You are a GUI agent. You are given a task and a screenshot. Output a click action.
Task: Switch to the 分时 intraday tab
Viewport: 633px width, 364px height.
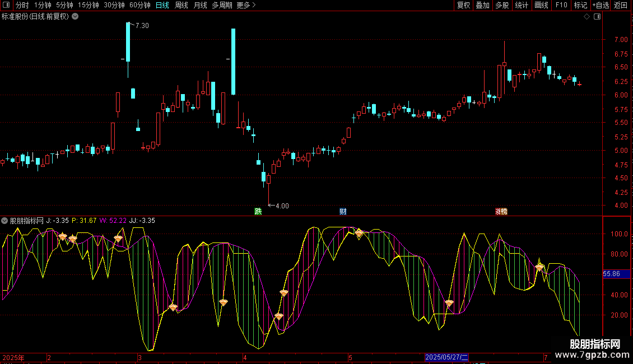click(x=22, y=5)
